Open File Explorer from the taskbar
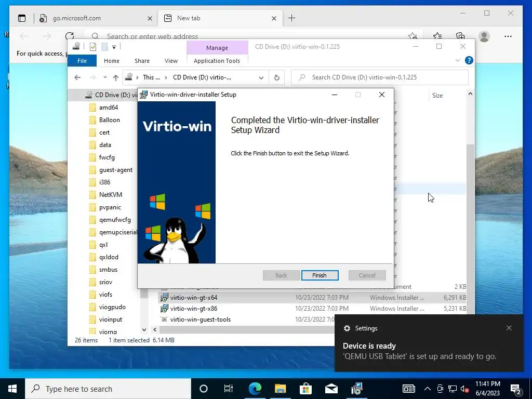532x399 pixels. pos(280,389)
